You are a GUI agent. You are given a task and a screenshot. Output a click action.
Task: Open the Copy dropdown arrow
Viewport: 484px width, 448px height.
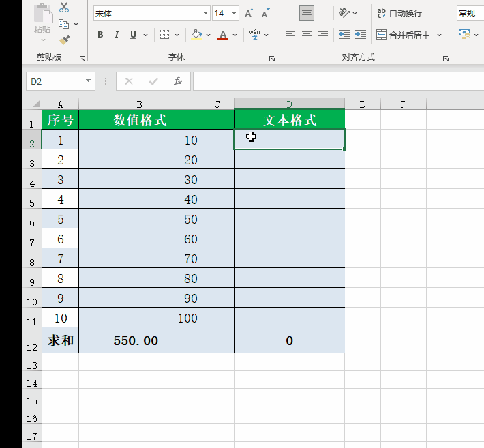(76, 24)
